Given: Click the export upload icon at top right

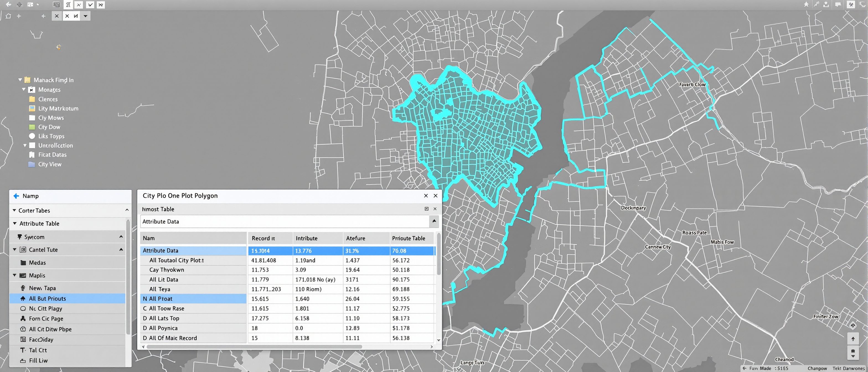Looking at the screenshot, I should (826, 4).
